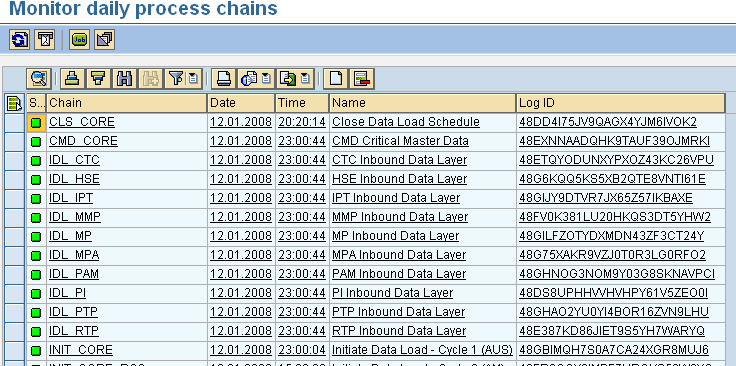736x366 pixels.
Task: Click the Status column header
Action: click(x=36, y=103)
